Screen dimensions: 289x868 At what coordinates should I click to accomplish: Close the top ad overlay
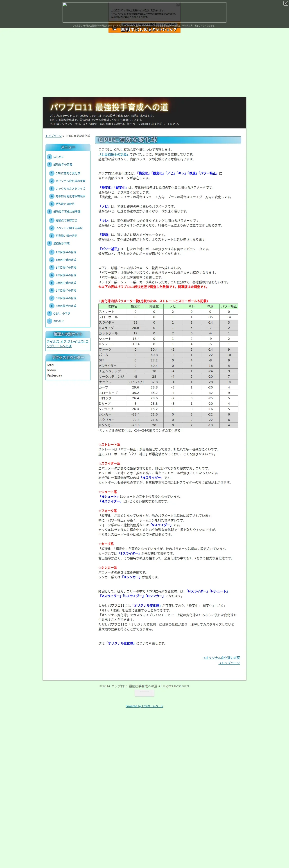click(x=285, y=3)
